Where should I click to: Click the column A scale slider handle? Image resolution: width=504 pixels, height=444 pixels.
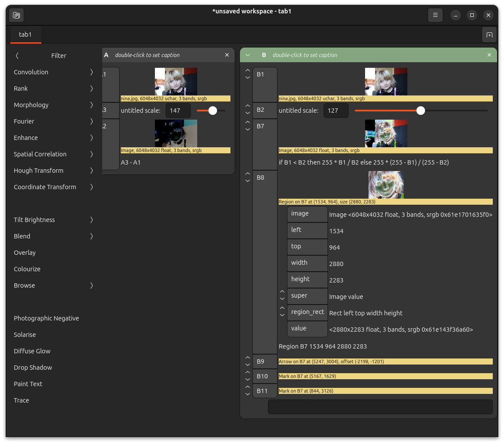[x=212, y=111]
